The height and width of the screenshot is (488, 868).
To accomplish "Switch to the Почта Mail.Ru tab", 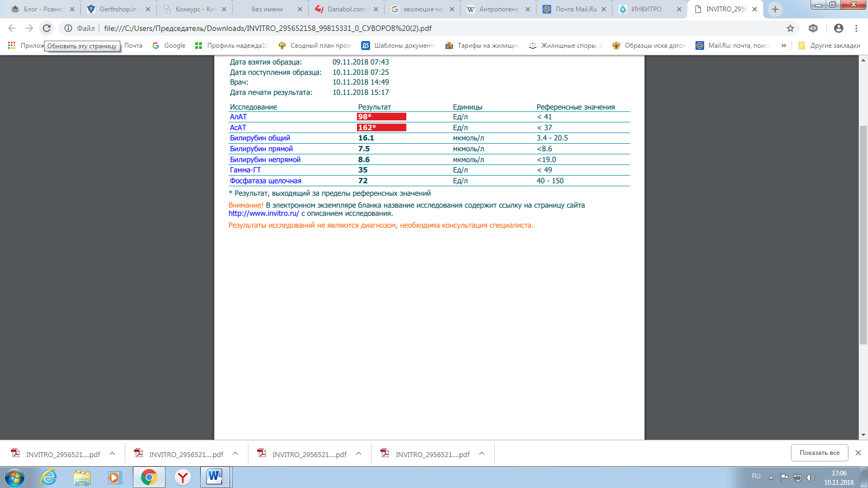I will pos(575,9).
